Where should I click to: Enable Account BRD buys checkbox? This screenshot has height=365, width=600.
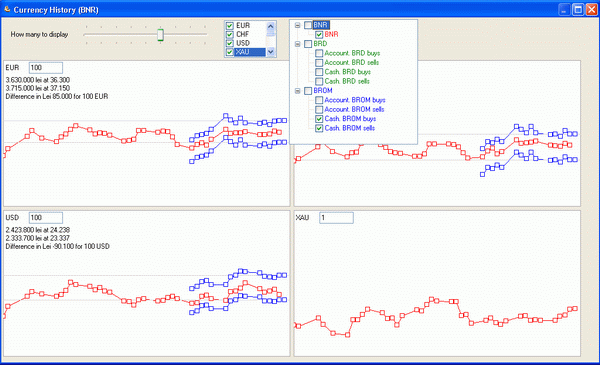[x=319, y=53]
